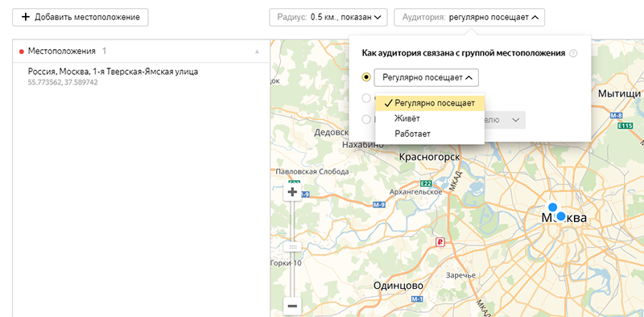Click the Одинцово label on map

tap(398, 286)
